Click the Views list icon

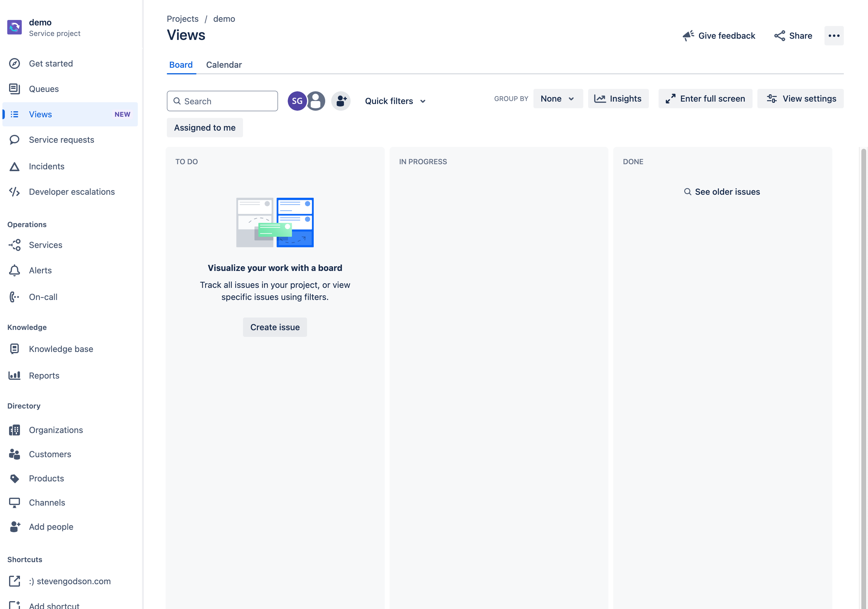15,114
